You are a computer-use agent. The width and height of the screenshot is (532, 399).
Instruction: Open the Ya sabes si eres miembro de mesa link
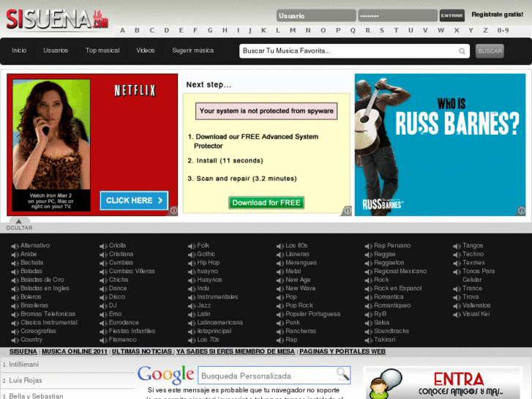[x=236, y=351]
